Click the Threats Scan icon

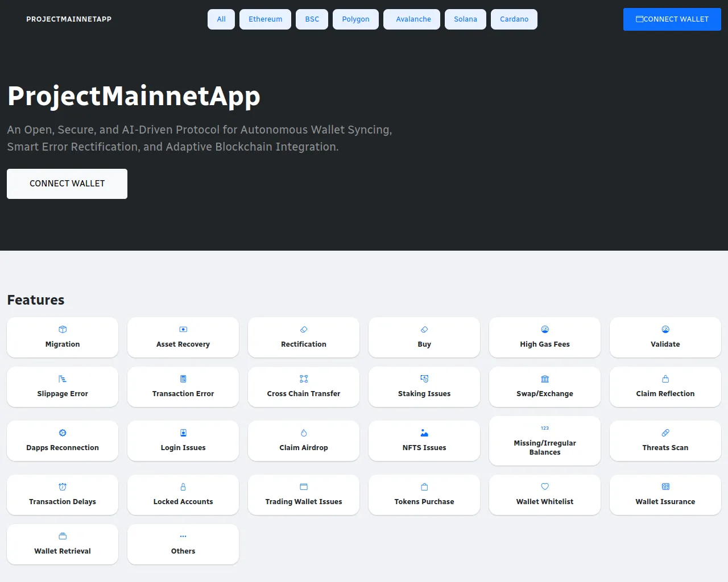click(665, 433)
